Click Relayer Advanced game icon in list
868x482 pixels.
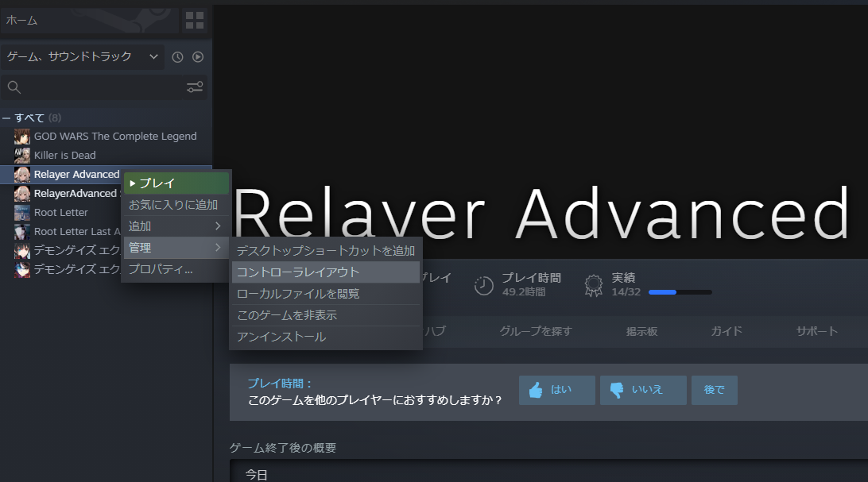click(22, 175)
